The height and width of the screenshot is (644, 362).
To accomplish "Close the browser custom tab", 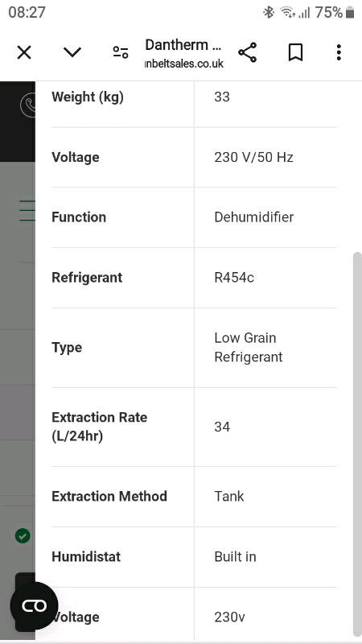I will coord(24,52).
